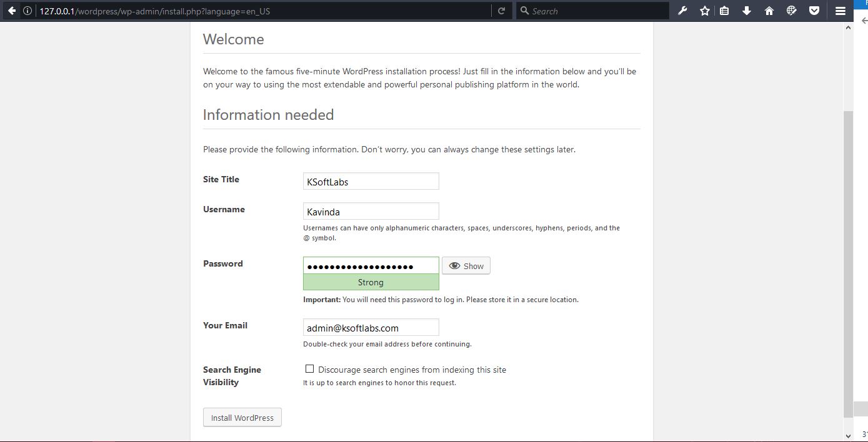This screenshot has width=868, height=442.
Task: Click the address bar URL
Action: click(155, 11)
